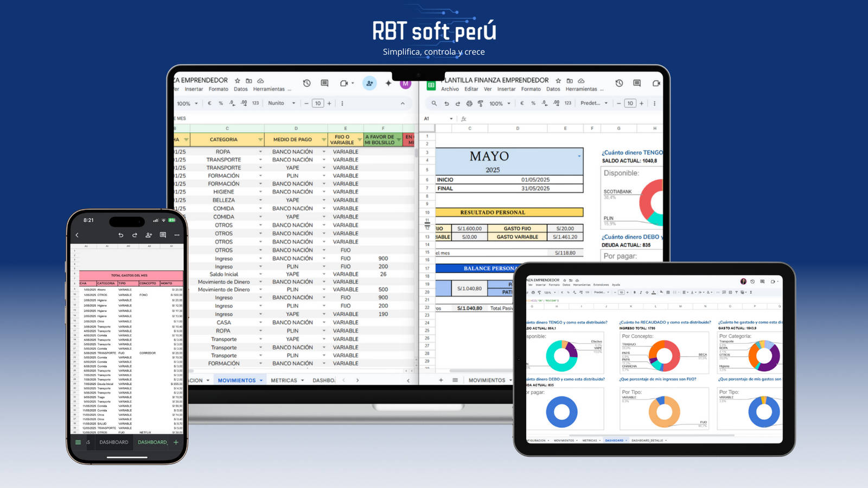Select paint format roller in right laptop sheet
This screenshot has height=488, width=868.
[481, 103]
